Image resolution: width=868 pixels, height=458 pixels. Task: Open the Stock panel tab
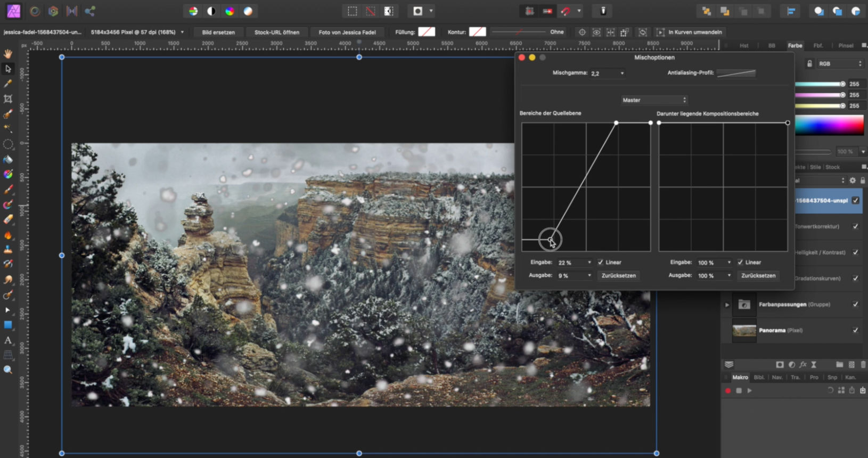tap(832, 167)
